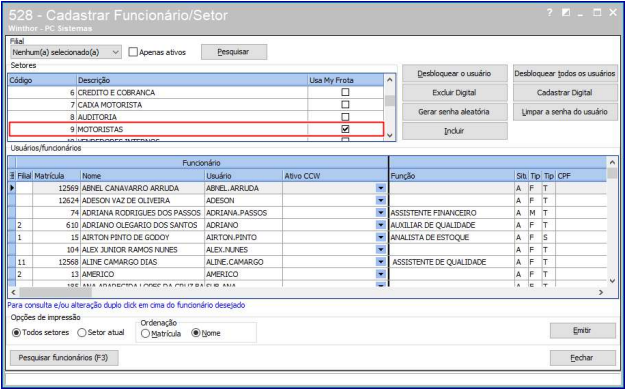The height and width of the screenshot is (390, 626).
Task: Toggle Usa My Frota for AUDITORIA
Action: tap(345, 117)
